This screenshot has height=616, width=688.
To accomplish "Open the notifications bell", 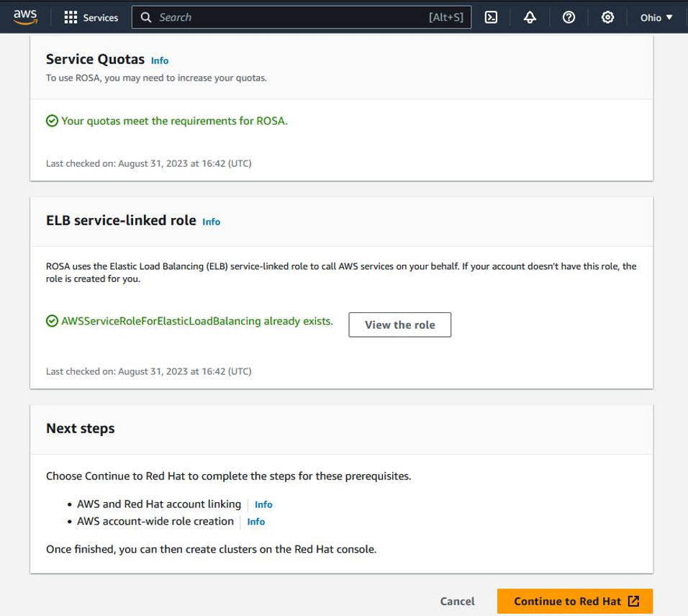I will [x=529, y=17].
